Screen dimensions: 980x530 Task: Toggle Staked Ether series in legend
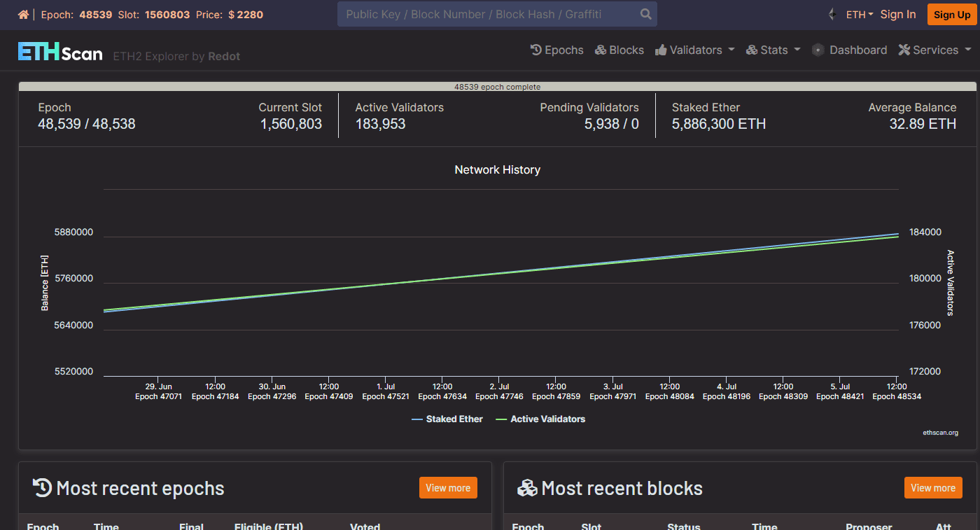point(447,419)
